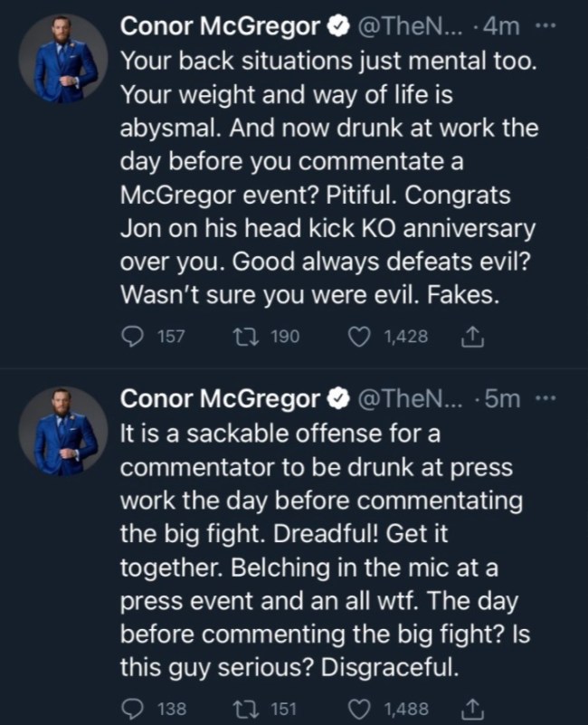The width and height of the screenshot is (588, 725).
Task: Open Conor McGregor's avatar on first tweet
Action: (65, 62)
